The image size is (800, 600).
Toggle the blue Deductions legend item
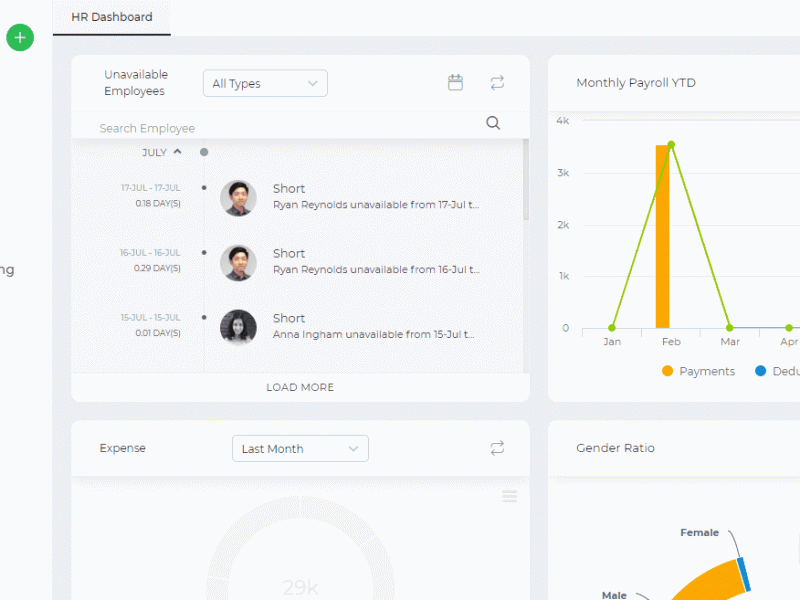(x=777, y=371)
